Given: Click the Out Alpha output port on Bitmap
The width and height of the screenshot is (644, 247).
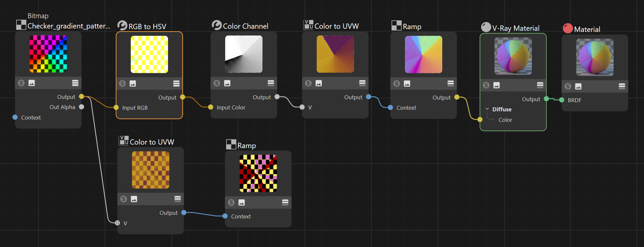Looking at the screenshot, I should coord(82,107).
